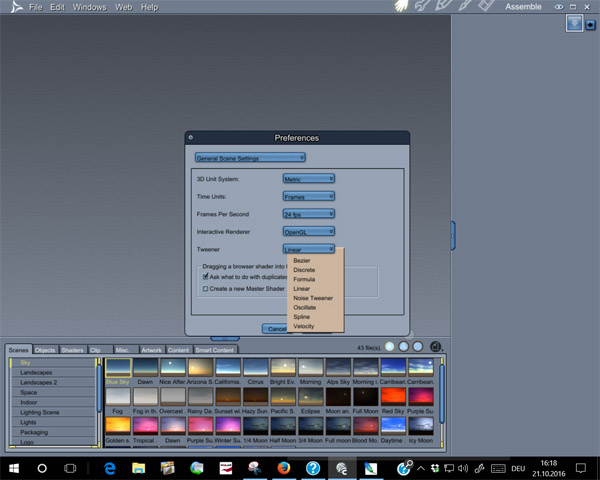This screenshot has height=480, width=600.
Task: Toggle Ask what to do with duplicates checkbox
Action: [x=205, y=276]
